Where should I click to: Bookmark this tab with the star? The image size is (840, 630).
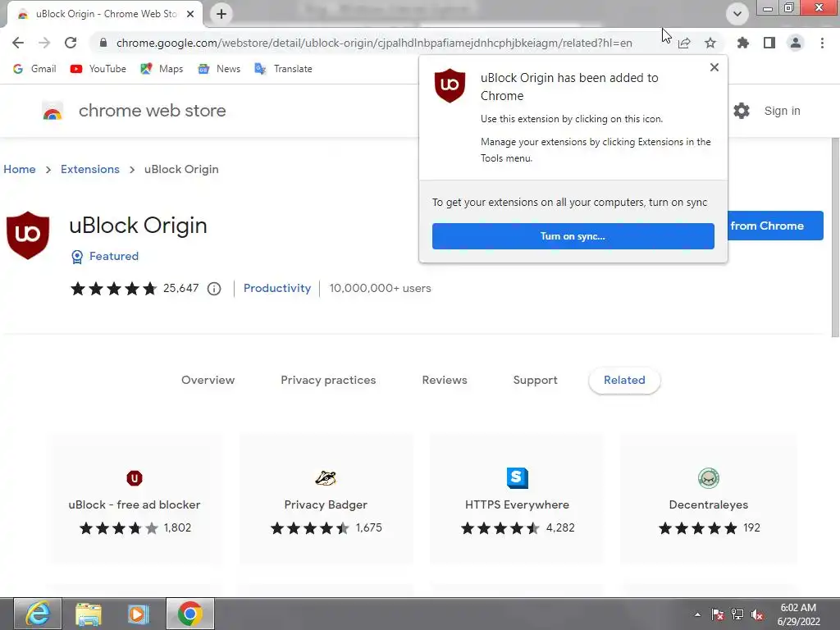710,43
